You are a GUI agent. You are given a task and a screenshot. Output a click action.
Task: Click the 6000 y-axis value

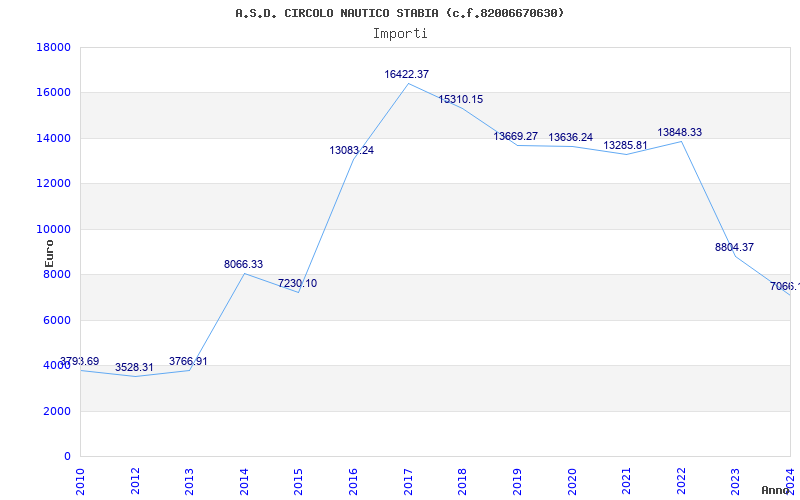pos(57,320)
